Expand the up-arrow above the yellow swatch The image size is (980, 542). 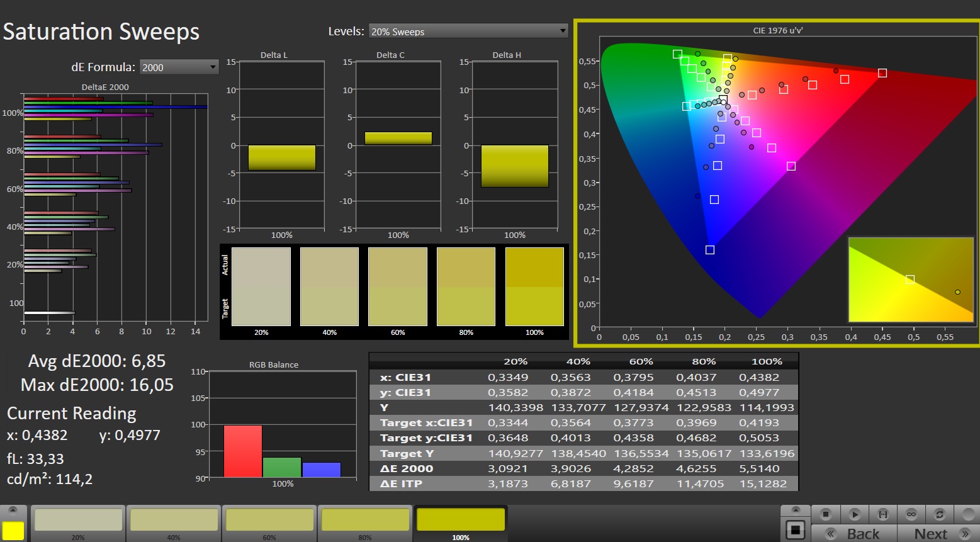point(13,510)
